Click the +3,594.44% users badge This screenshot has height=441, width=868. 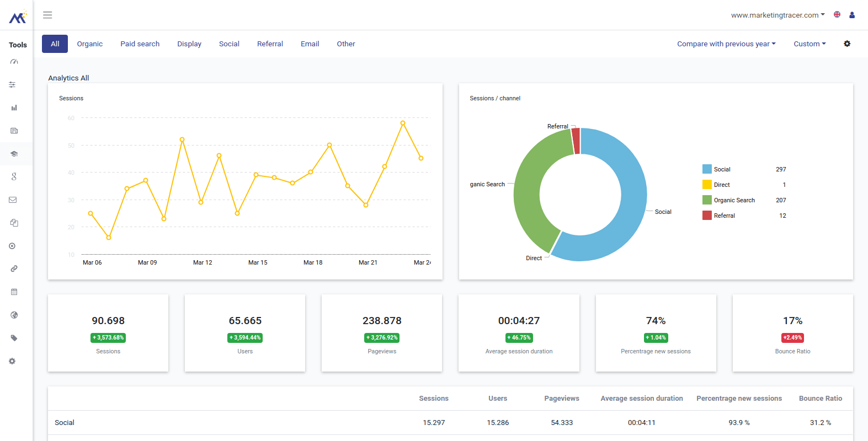[245, 337]
